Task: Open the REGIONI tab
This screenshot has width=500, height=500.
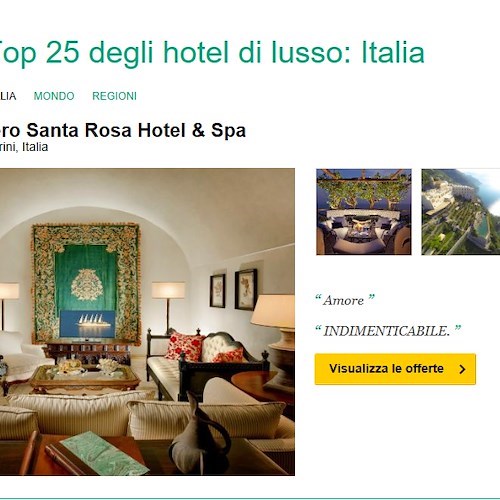Action: coord(114,96)
